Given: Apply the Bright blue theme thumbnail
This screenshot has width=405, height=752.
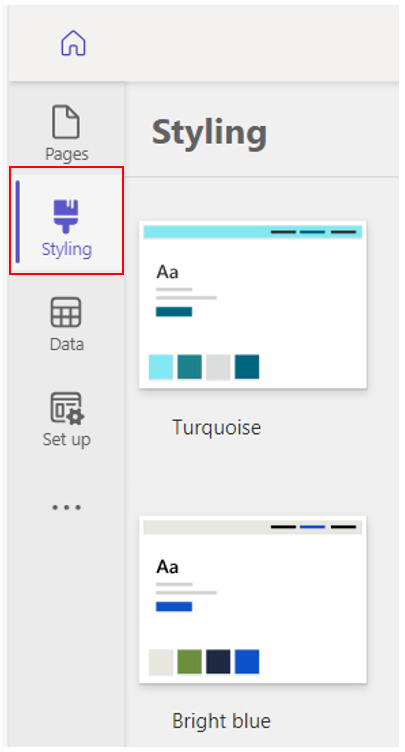Looking at the screenshot, I should (x=253, y=599).
